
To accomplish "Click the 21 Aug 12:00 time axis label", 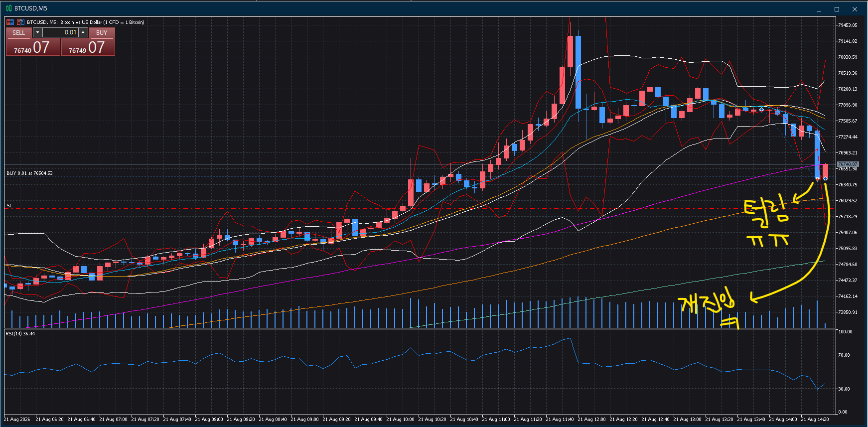I will point(591,420).
